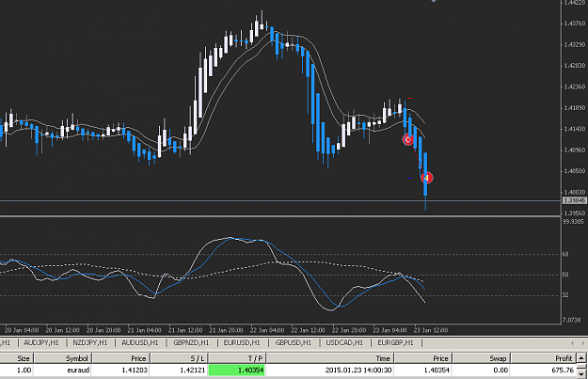Screen dimensions: 588x379
Task: Click the indicator level 32 label
Action: click(x=565, y=295)
